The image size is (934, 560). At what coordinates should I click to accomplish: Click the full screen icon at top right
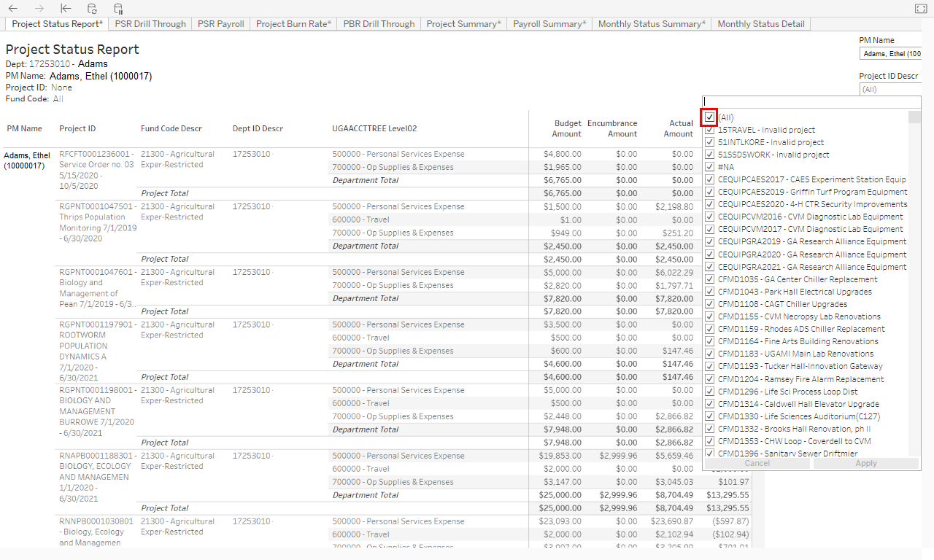920,8
